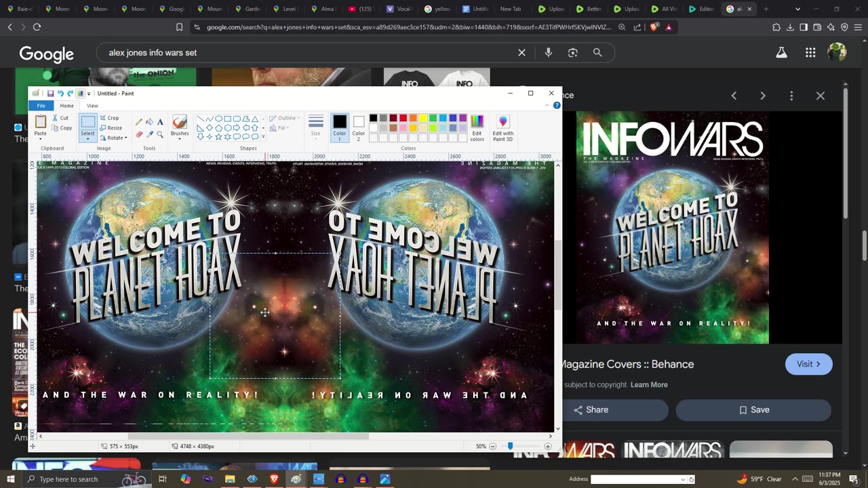Select Color 1 foreground box
Viewport: 868px width, 488px height.
(340, 127)
